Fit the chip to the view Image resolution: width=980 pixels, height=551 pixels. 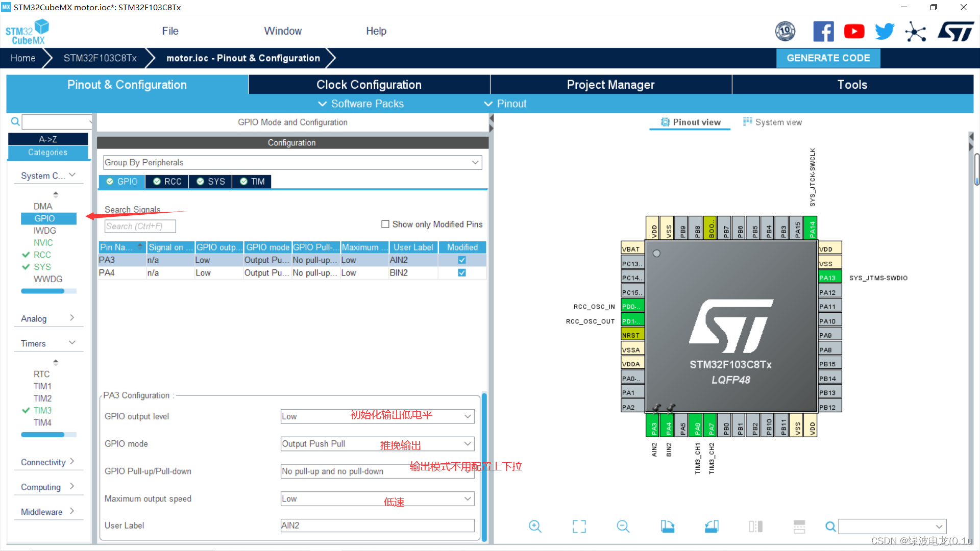579,526
